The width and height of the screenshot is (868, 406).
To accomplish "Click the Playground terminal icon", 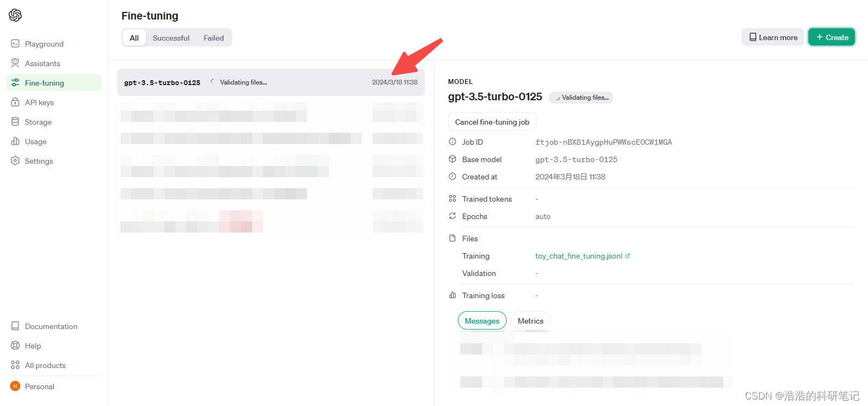I will [15, 43].
